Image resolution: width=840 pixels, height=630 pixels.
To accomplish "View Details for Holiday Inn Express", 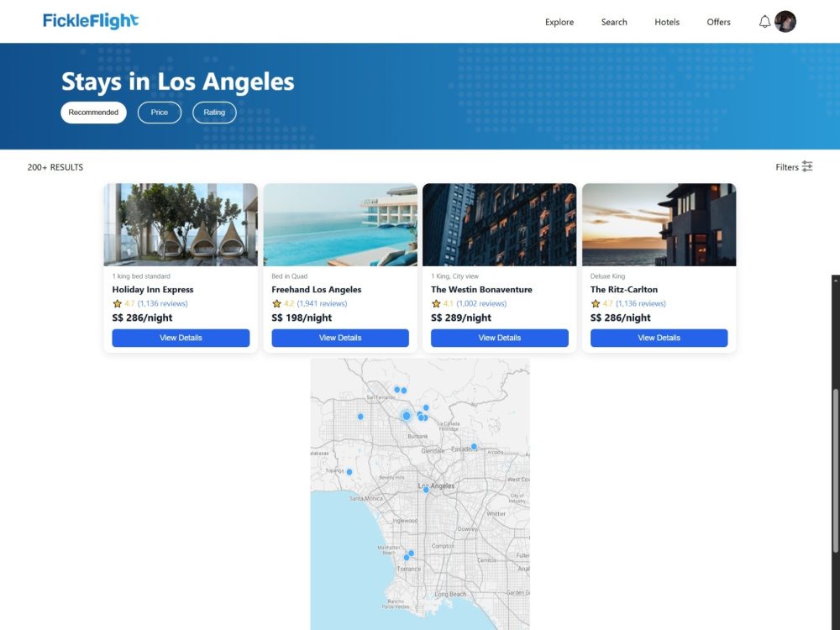I will [x=181, y=338].
